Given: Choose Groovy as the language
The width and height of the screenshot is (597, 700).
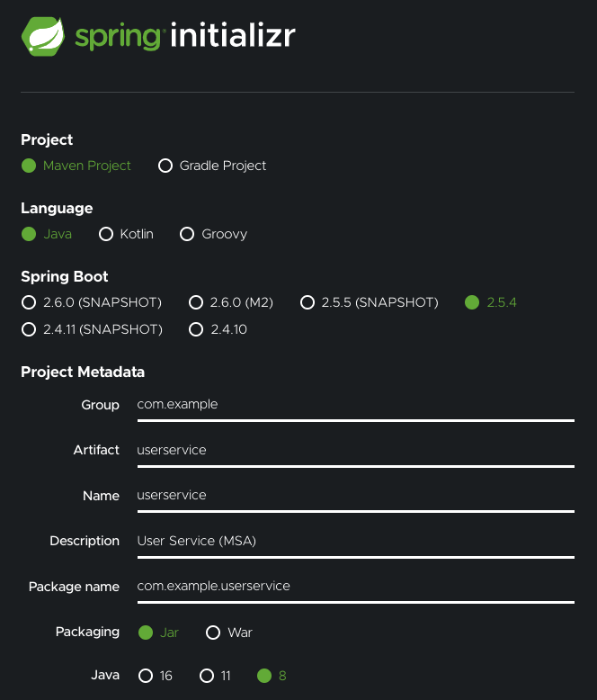Looking at the screenshot, I should [x=187, y=234].
